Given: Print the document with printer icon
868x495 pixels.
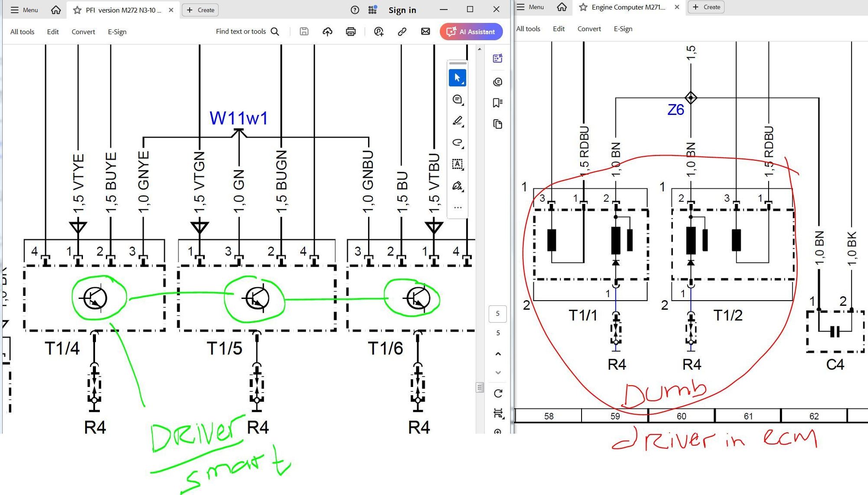Looking at the screenshot, I should (x=351, y=32).
